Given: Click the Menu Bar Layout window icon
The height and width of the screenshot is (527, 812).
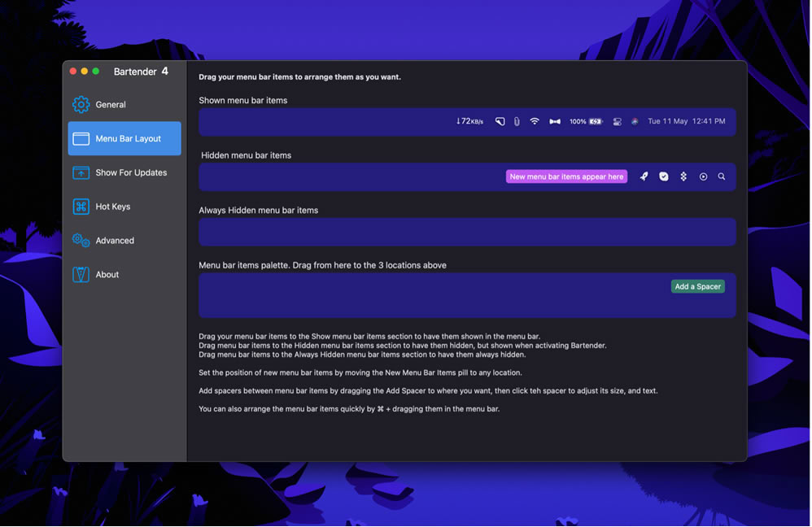Looking at the screenshot, I should coord(81,139).
